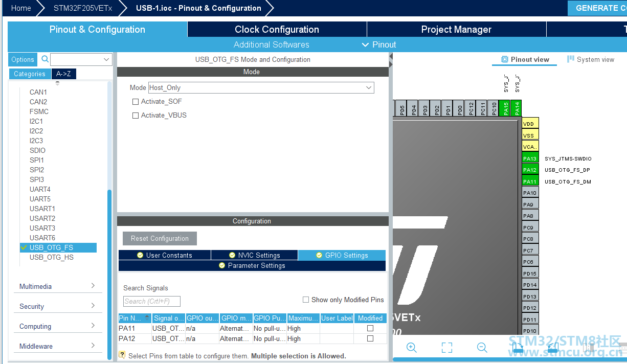Click the PA9 pin on the chip

click(530, 204)
